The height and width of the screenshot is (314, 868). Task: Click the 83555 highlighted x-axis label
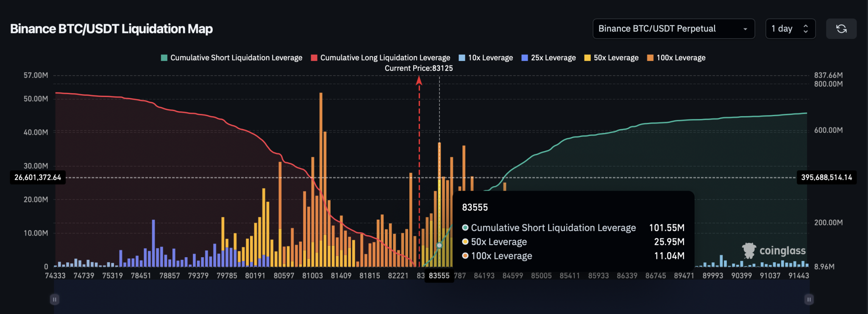pyautogui.click(x=439, y=276)
